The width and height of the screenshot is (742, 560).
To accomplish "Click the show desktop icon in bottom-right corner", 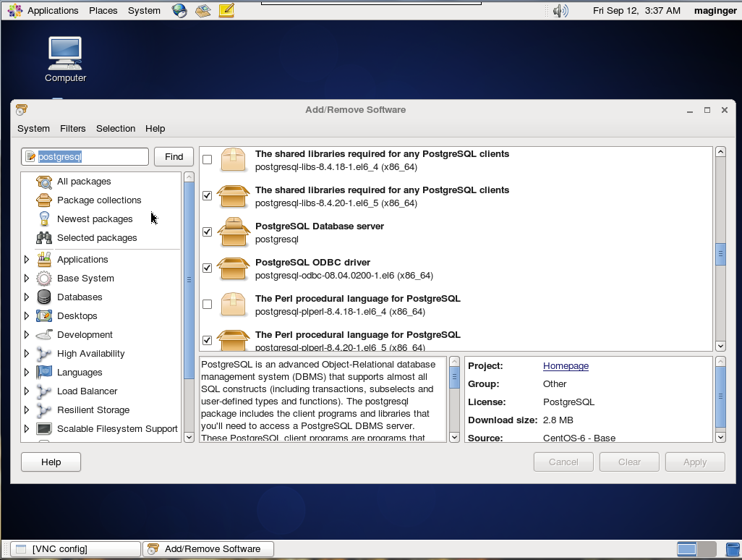I will [x=732, y=549].
